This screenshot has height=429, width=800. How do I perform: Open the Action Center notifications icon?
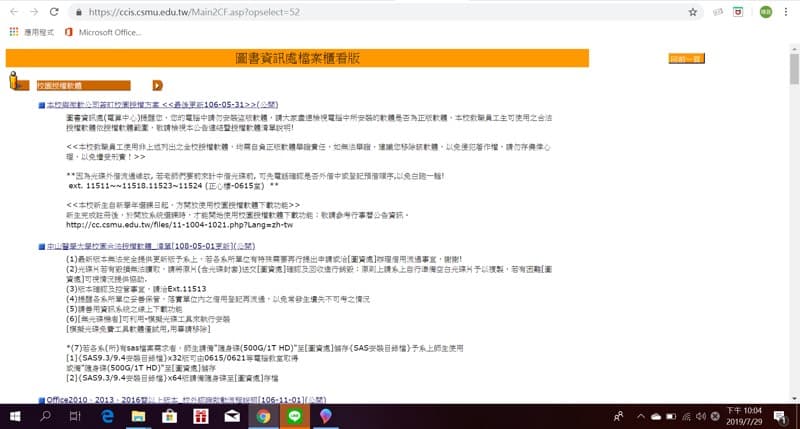779,417
